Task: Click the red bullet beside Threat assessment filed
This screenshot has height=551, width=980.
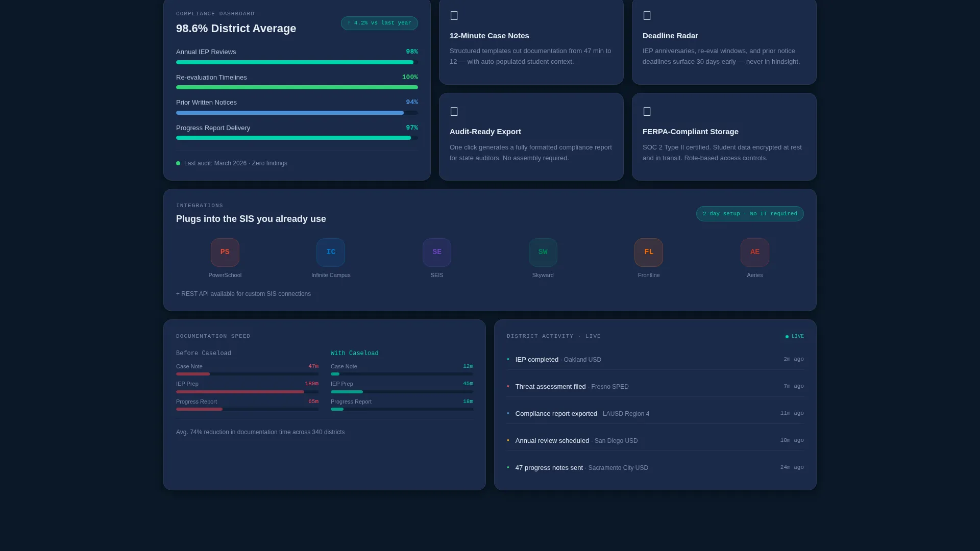Action: 508,386
